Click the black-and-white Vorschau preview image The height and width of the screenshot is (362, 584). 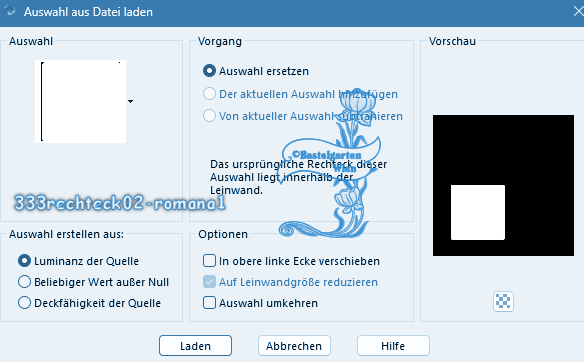tap(503, 185)
